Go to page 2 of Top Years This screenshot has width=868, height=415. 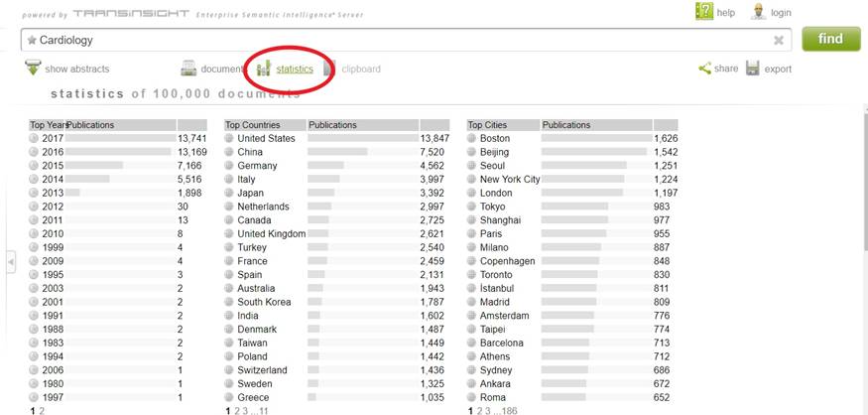click(x=42, y=411)
